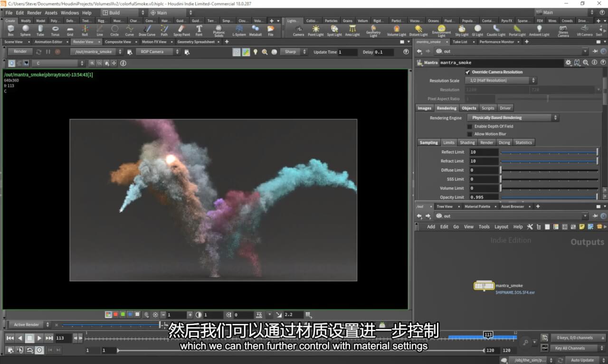
Task: Add an Ambient Light from shelf
Action: tap(539, 31)
